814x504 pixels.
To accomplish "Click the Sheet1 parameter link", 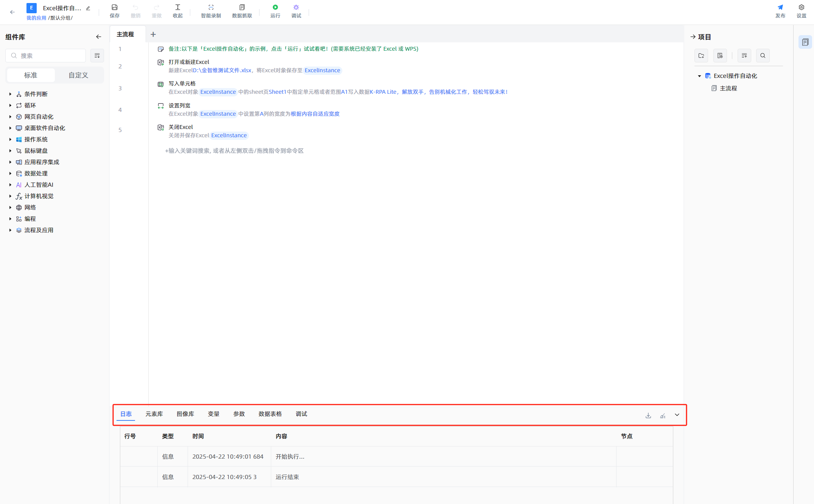I will click(x=277, y=92).
